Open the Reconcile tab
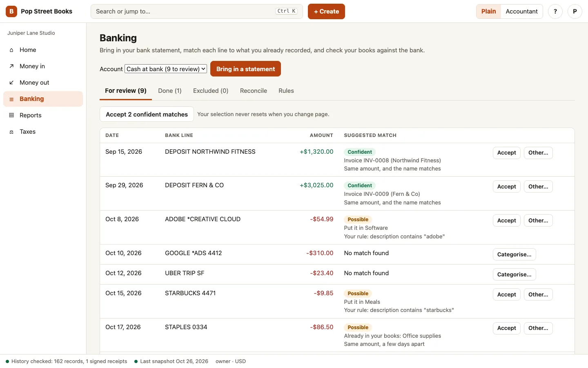The image size is (588, 368). (254, 91)
